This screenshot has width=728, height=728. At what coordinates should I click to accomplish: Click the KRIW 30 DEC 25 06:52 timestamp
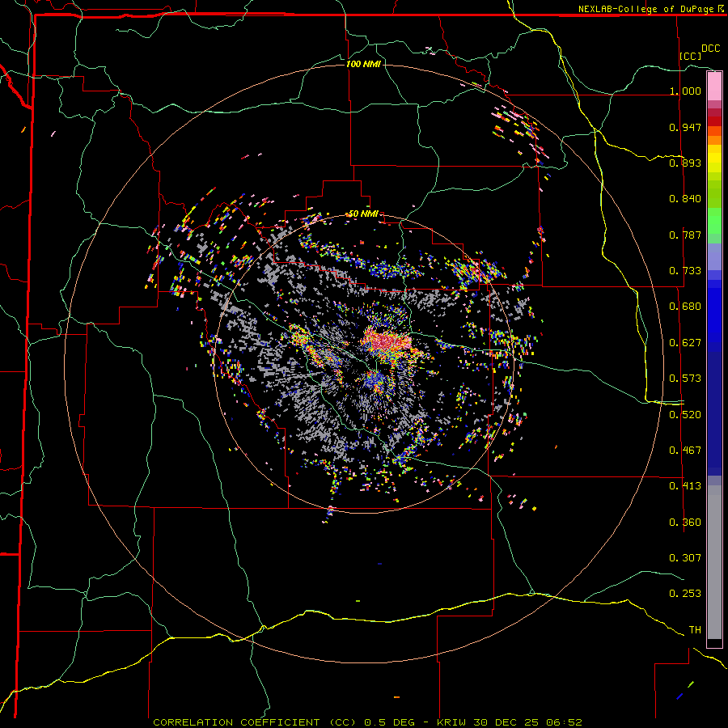510,722
